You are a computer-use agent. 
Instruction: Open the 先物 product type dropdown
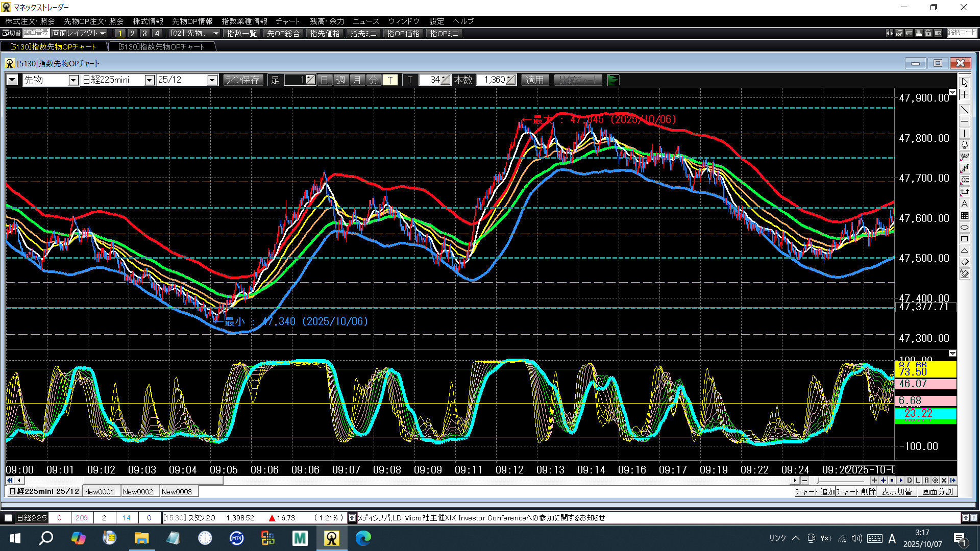[73, 80]
